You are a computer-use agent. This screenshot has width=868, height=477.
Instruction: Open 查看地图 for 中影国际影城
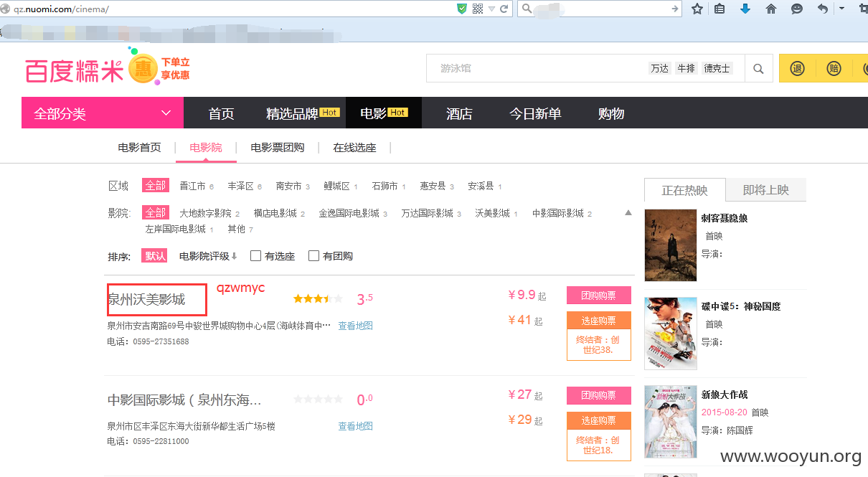[355, 426]
